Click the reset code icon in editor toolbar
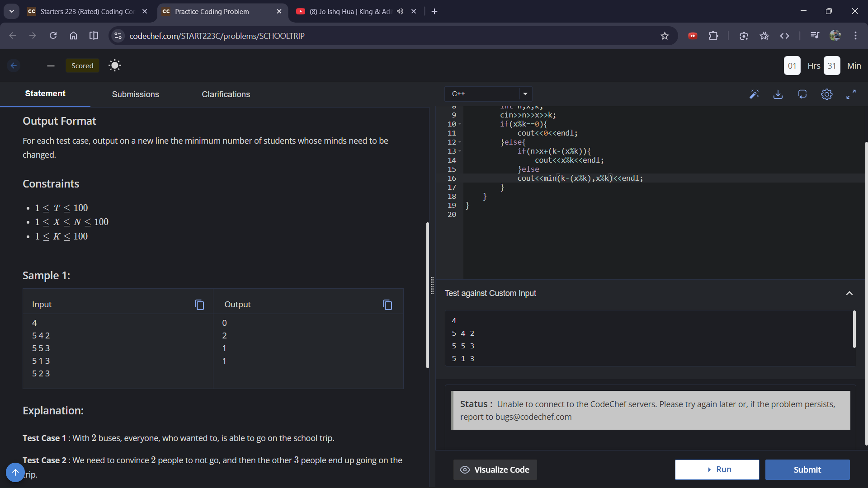The image size is (868, 488). coord(802,94)
